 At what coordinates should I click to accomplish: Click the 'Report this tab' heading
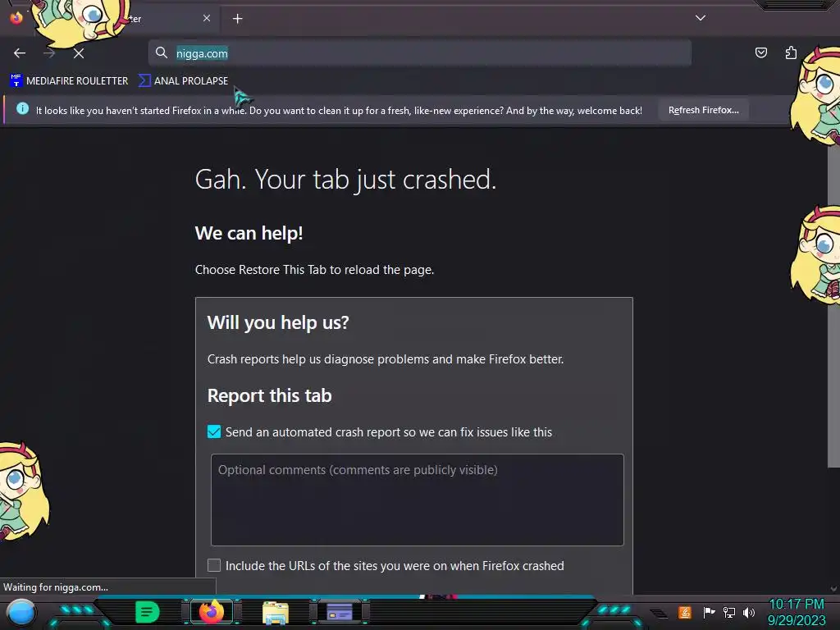pyautogui.click(x=269, y=395)
